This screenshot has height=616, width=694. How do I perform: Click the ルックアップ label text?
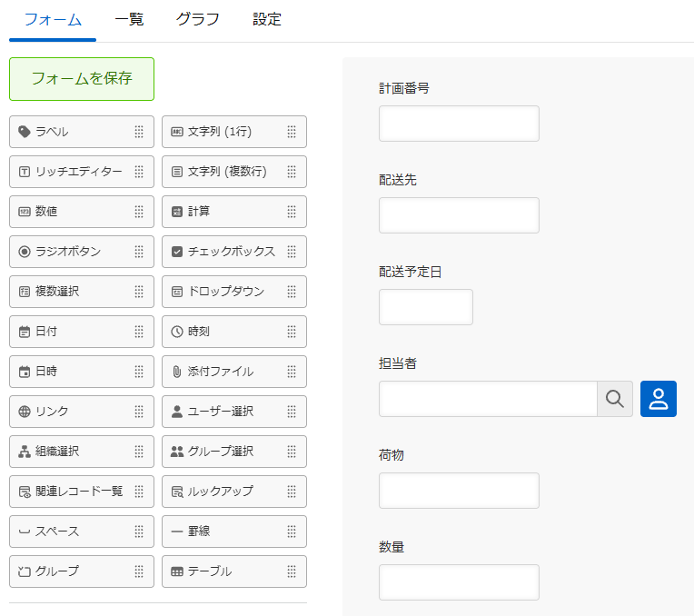(x=221, y=492)
